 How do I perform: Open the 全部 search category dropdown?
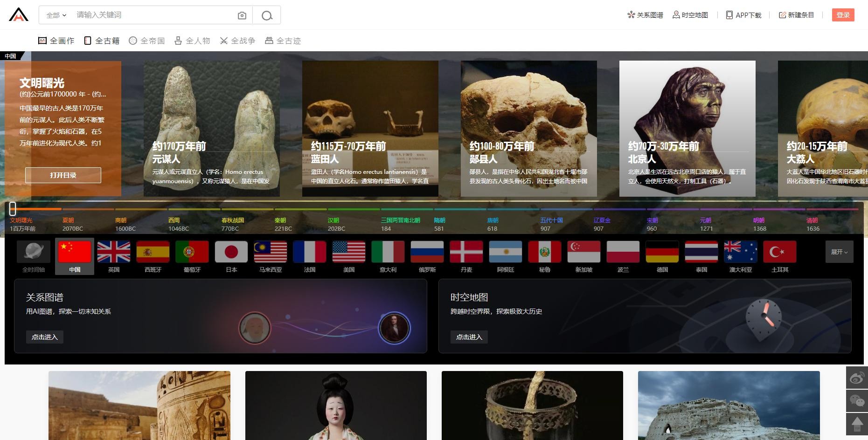click(56, 15)
